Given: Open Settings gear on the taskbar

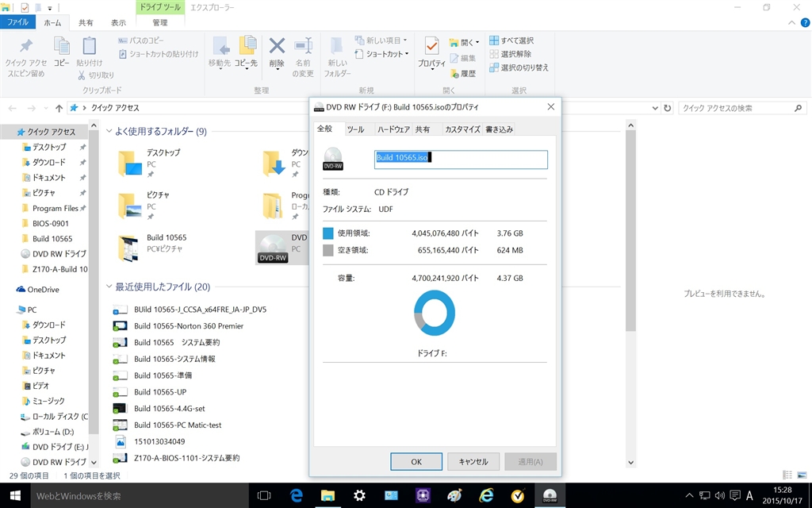Looking at the screenshot, I should 359,495.
